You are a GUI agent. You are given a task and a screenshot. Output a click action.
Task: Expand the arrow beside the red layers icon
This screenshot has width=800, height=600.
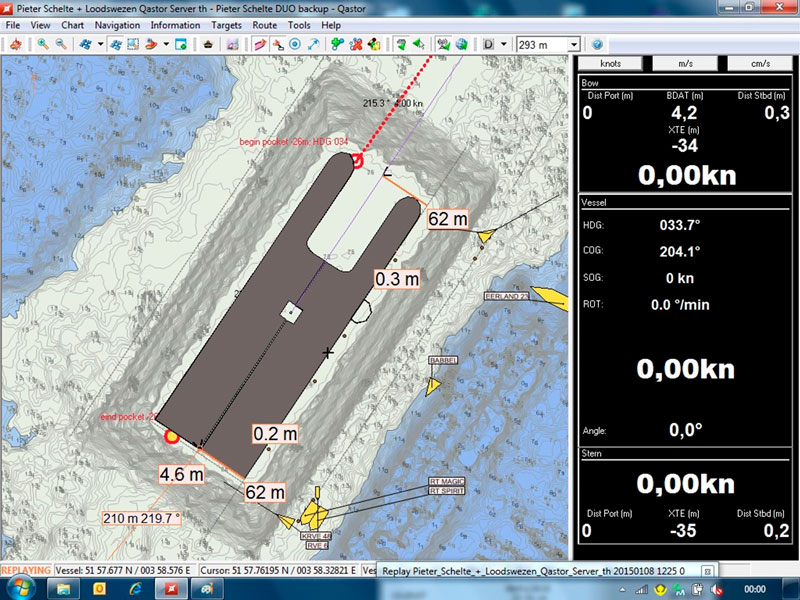(166, 44)
